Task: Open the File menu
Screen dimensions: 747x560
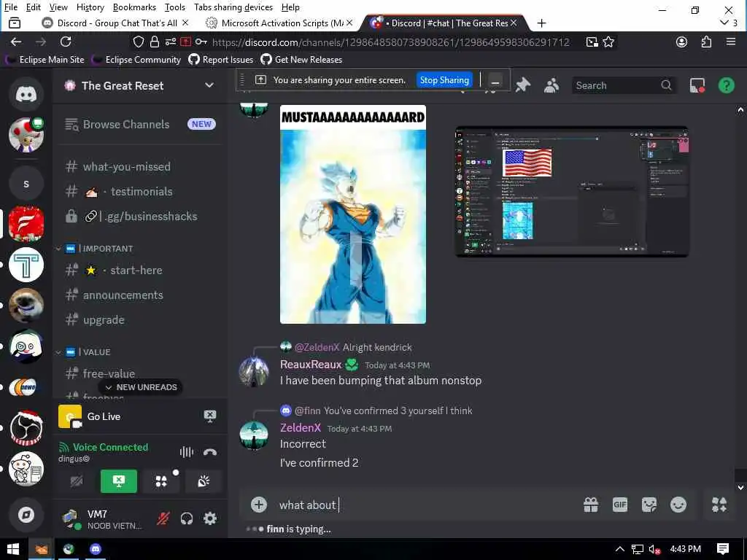Action: [10, 7]
